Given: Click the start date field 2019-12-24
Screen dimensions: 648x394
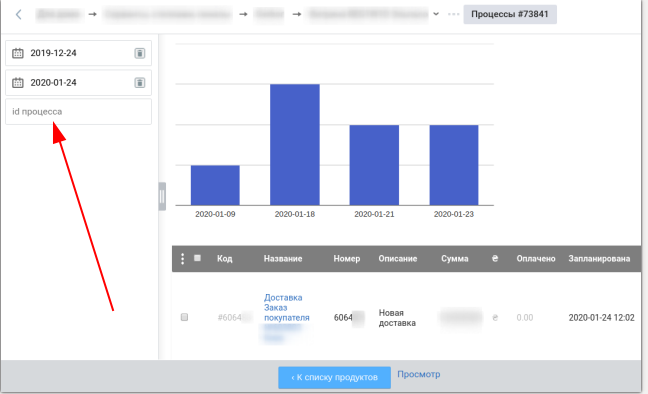Looking at the screenshot, I should 79,53.
